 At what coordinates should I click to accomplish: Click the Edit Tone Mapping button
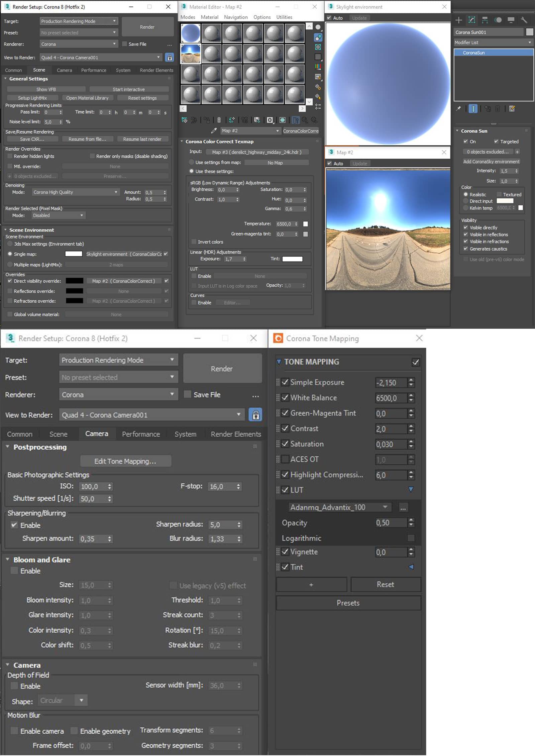click(125, 461)
